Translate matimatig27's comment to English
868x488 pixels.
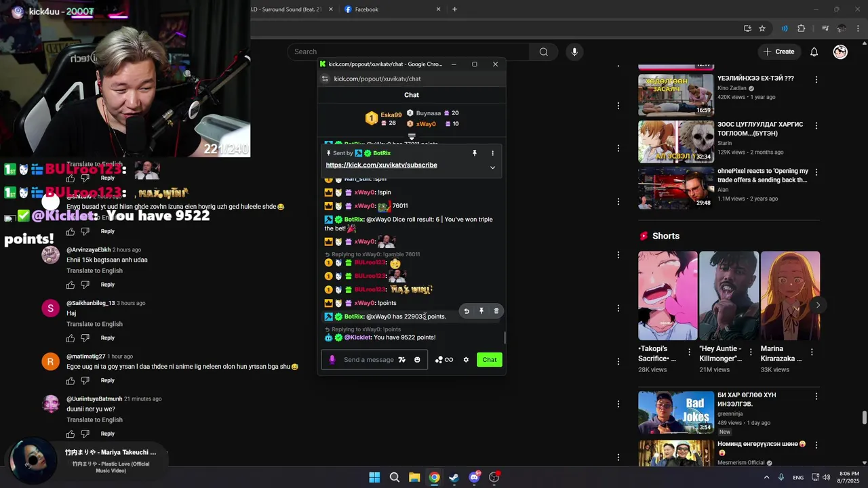(x=94, y=367)
